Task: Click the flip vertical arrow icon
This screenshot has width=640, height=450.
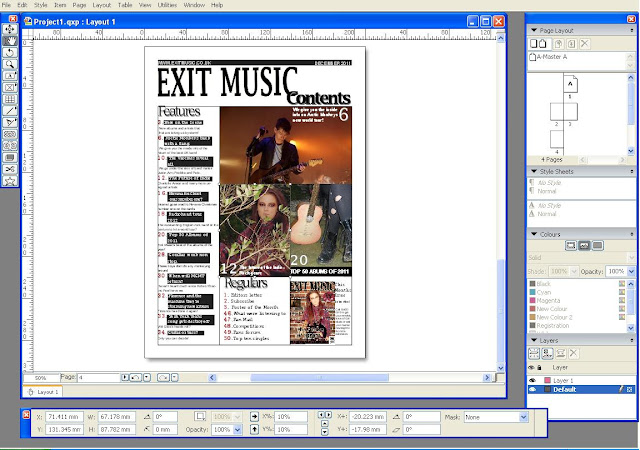Action: 254,429
